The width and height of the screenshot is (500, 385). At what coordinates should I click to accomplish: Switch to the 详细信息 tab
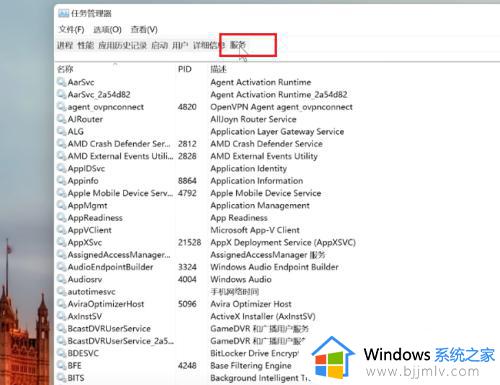[x=209, y=45]
